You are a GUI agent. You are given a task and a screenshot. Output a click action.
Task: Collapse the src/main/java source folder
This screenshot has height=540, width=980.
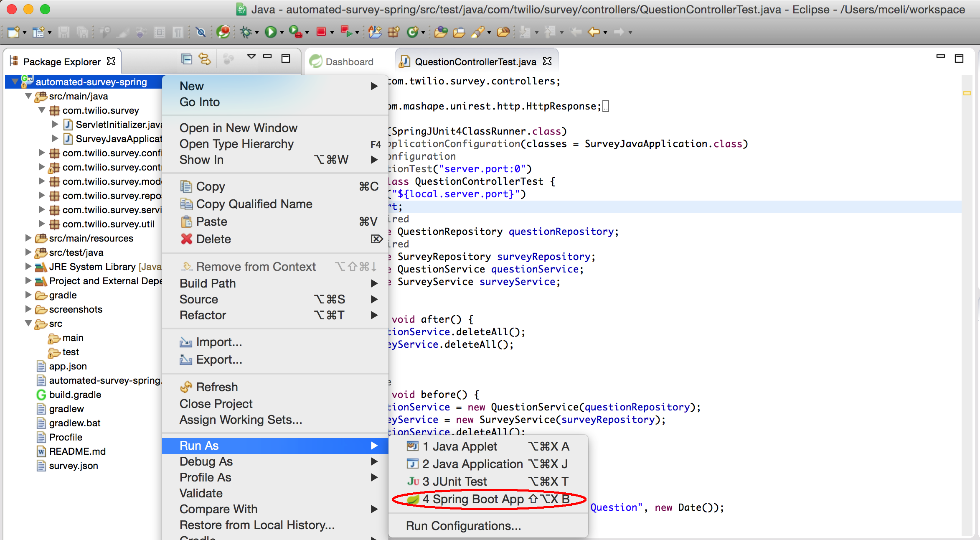(x=28, y=96)
